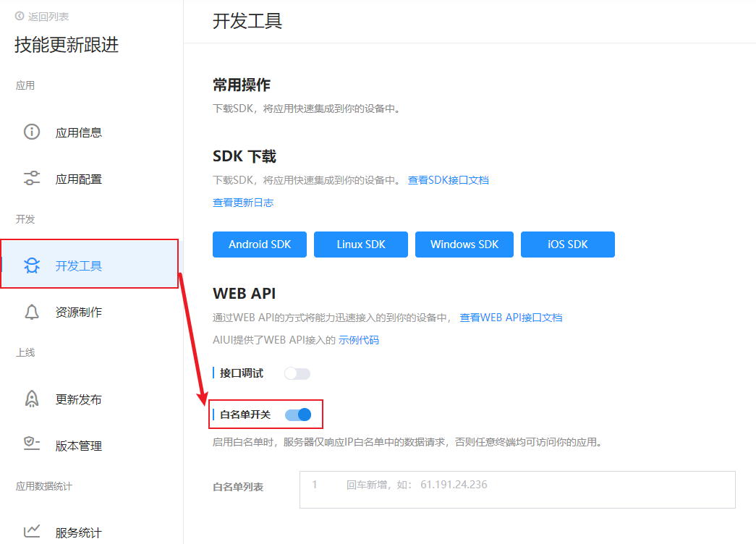Click the back arrow icon beside 返回列表
This screenshot has height=544, width=756.
click(20, 17)
